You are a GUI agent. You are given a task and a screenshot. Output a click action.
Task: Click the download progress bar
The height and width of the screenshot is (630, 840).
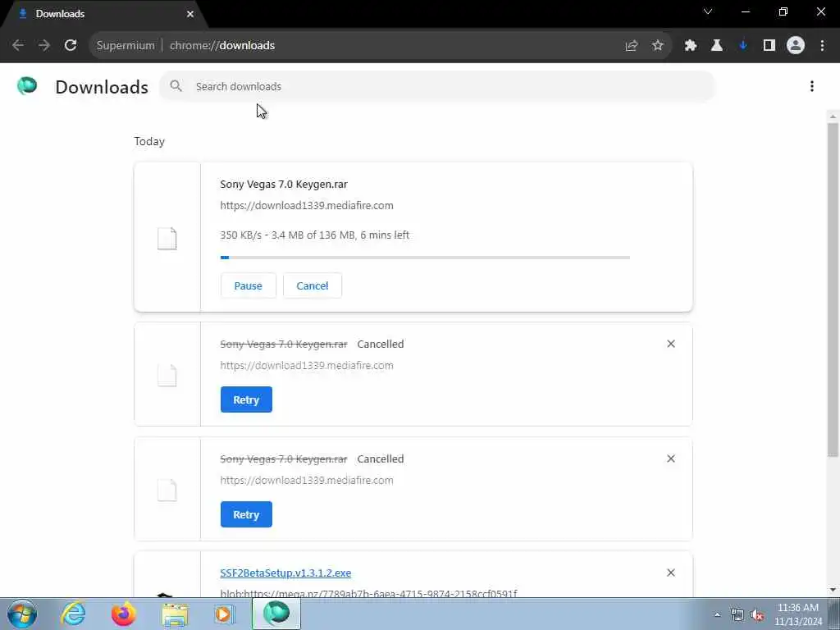point(425,258)
